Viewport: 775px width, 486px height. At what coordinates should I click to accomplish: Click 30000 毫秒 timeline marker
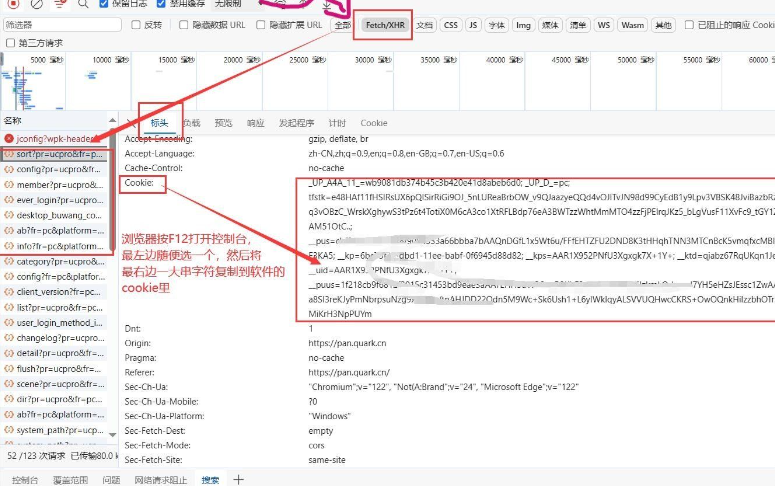(373, 60)
